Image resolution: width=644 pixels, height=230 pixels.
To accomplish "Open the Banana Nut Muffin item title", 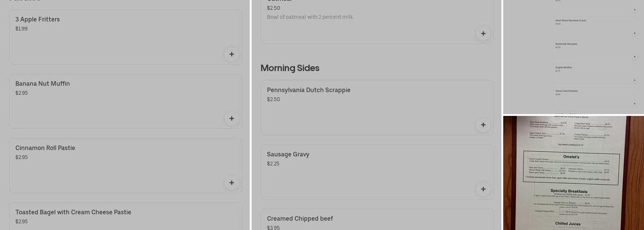I will [x=43, y=84].
